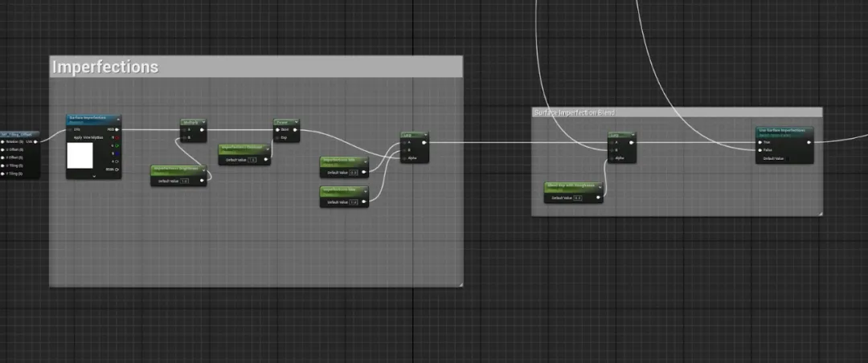Click the Imperfections Max output pin
The width and height of the screenshot is (868, 363).
[364, 202]
